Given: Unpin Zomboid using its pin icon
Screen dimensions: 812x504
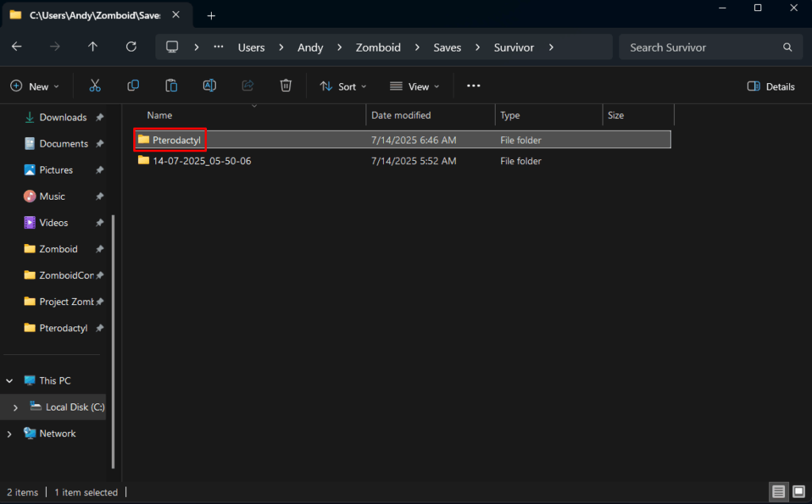Looking at the screenshot, I should click(x=100, y=250).
